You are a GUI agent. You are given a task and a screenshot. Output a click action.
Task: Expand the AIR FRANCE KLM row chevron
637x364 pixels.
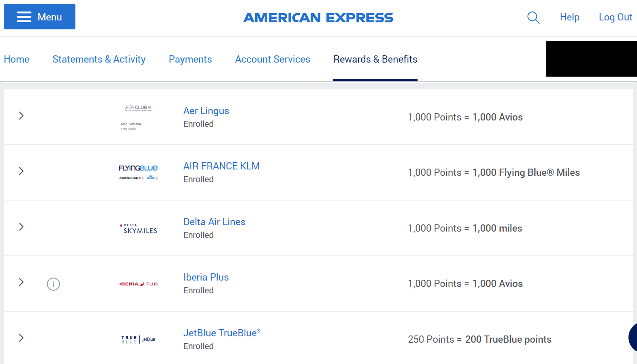click(21, 171)
